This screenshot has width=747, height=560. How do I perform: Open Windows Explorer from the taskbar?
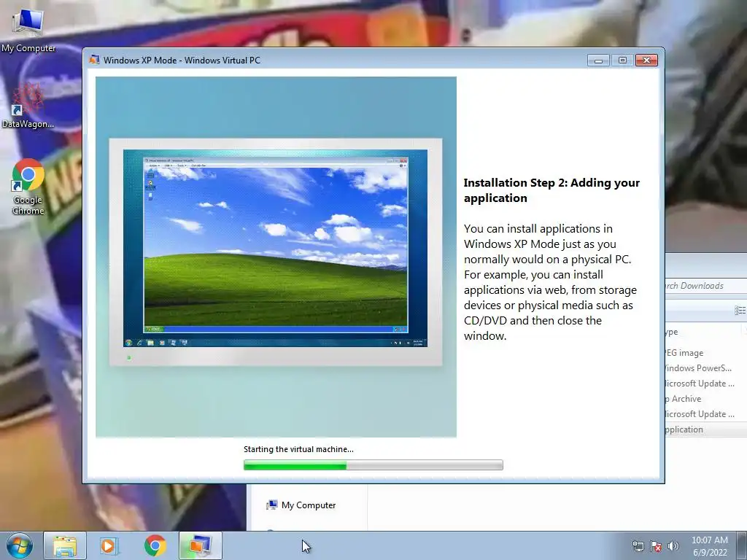pos(65,545)
